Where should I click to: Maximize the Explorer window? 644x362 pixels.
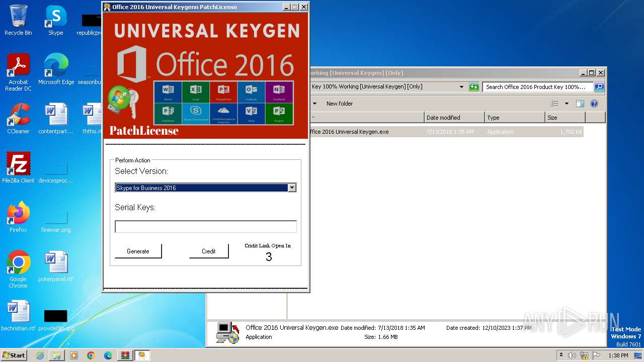pyautogui.click(x=592, y=73)
